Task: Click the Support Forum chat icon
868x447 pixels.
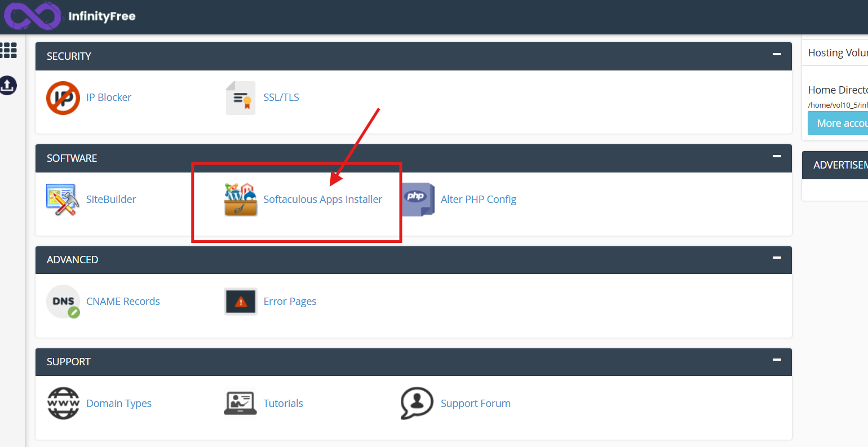Action: pyautogui.click(x=417, y=403)
